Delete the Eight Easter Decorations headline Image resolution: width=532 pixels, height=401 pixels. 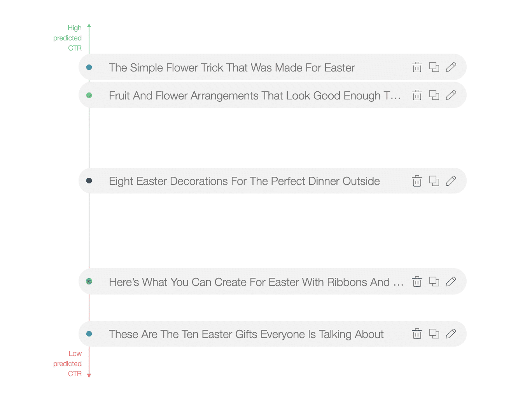(x=417, y=181)
